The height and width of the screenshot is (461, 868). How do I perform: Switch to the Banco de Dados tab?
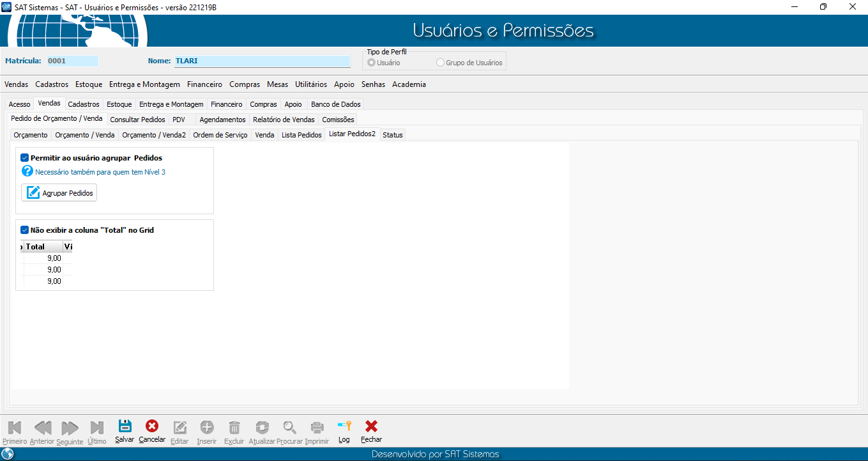(335, 104)
